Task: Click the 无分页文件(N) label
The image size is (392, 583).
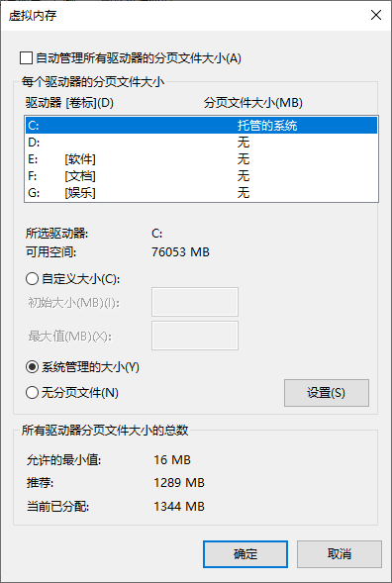Action: pyautogui.click(x=80, y=393)
